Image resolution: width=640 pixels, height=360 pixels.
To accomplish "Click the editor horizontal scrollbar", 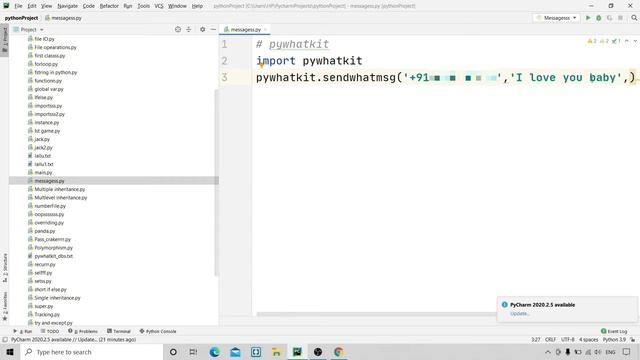I will tap(376, 314).
